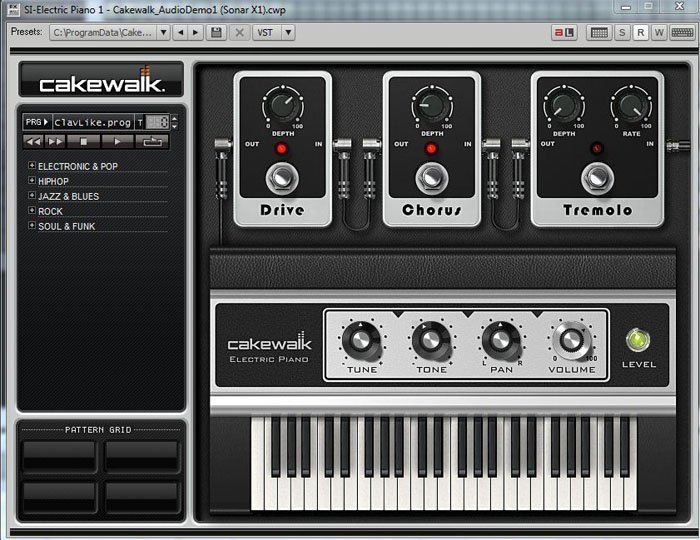Image resolution: width=700 pixels, height=540 pixels.
Task: Click the small keyboard icon in toolbar
Action: pyautogui.click(x=599, y=33)
